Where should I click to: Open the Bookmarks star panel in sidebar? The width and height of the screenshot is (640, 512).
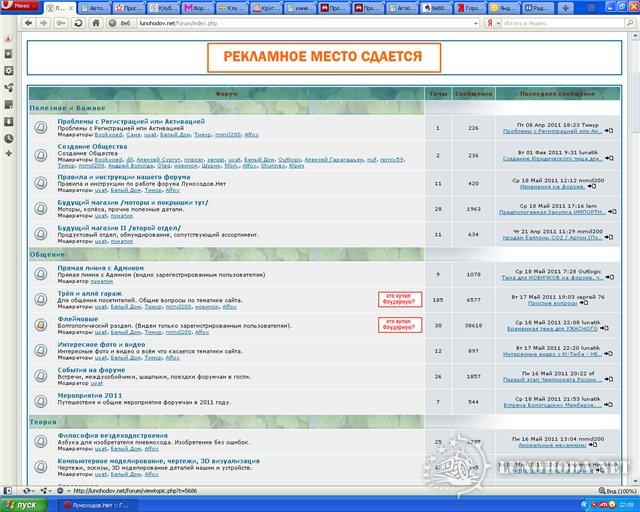pyautogui.click(x=8, y=54)
